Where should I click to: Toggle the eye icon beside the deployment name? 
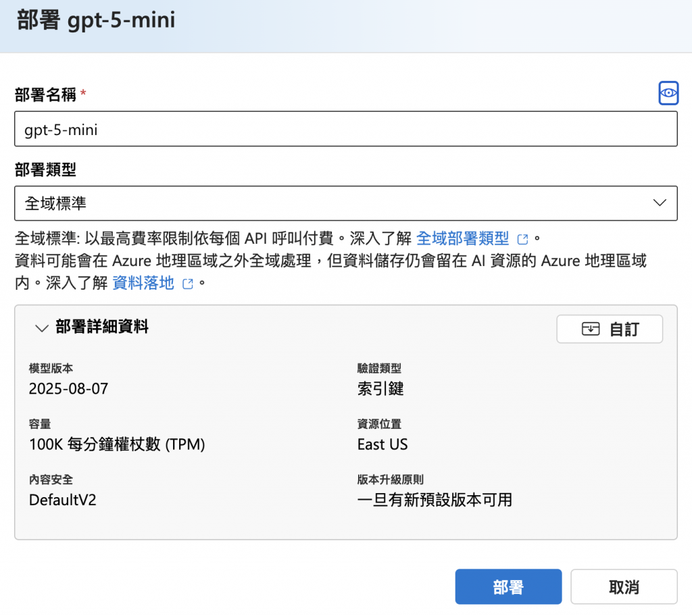click(x=668, y=93)
